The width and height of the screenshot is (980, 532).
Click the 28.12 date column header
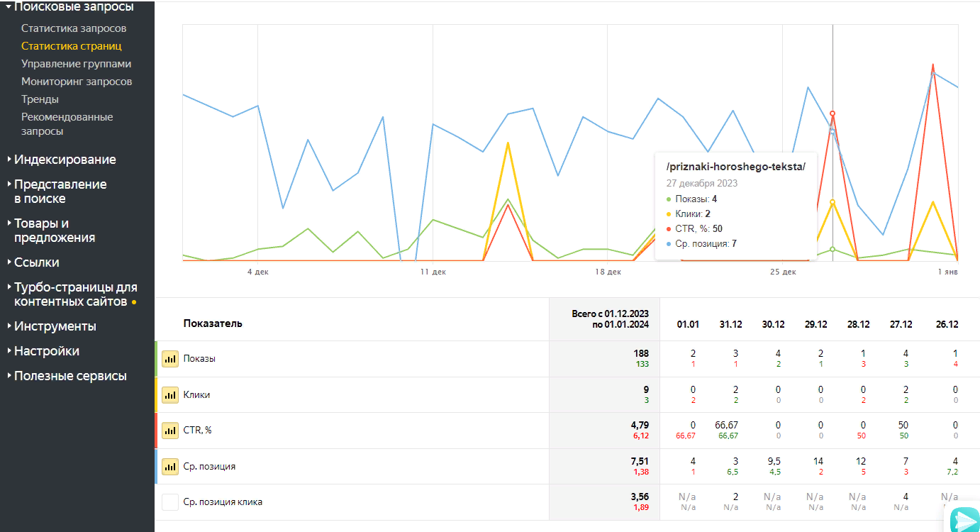[858, 324]
